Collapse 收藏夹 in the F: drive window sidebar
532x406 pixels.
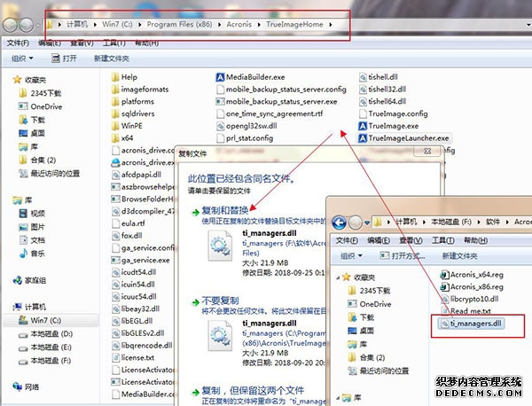(338, 277)
